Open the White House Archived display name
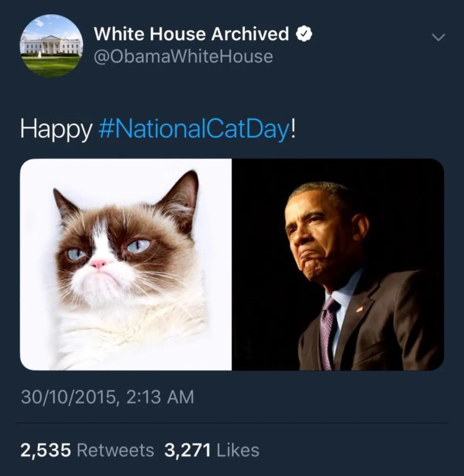The width and height of the screenshot is (464, 476). click(191, 34)
